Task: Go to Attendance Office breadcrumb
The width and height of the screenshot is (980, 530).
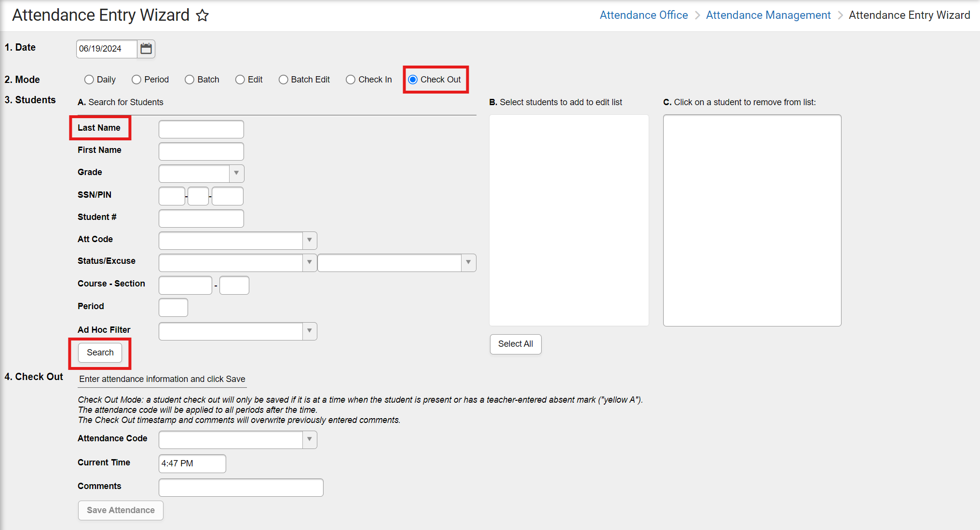Action: pos(644,15)
